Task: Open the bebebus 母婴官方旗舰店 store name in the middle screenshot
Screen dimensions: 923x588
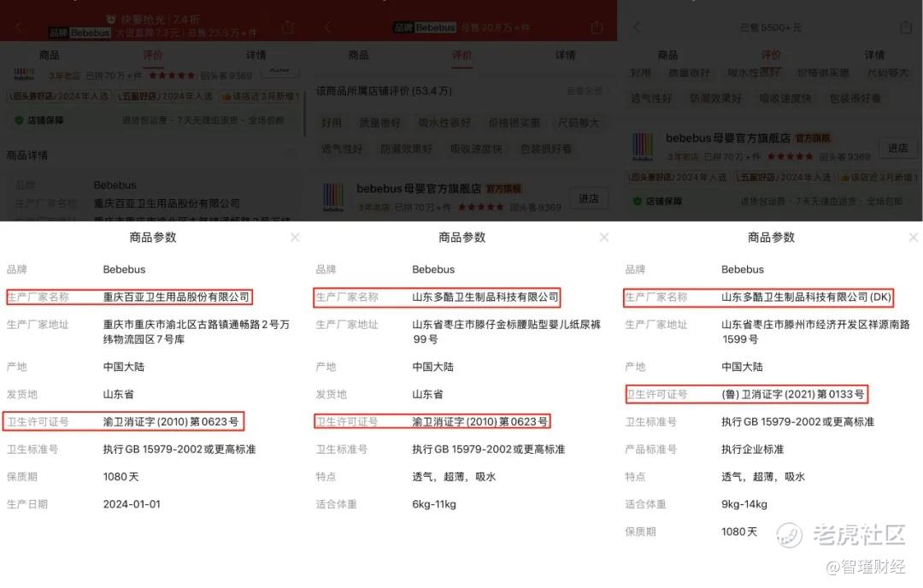Action: pyautogui.click(x=419, y=189)
